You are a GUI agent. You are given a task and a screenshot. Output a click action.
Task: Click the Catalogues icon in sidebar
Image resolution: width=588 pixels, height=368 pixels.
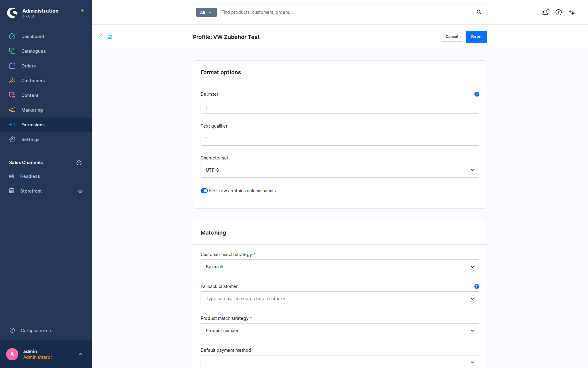pyautogui.click(x=12, y=51)
